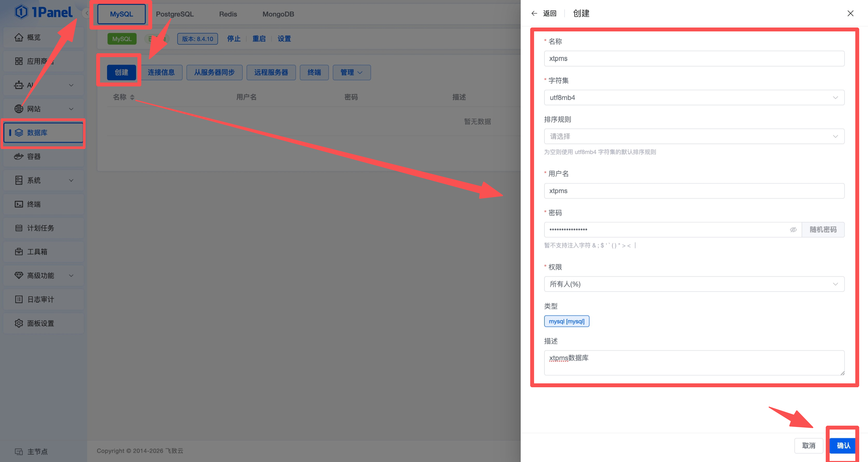This screenshot has width=868, height=462.
Task: Open the 计划任务 calendar icon
Action: [19, 228]
